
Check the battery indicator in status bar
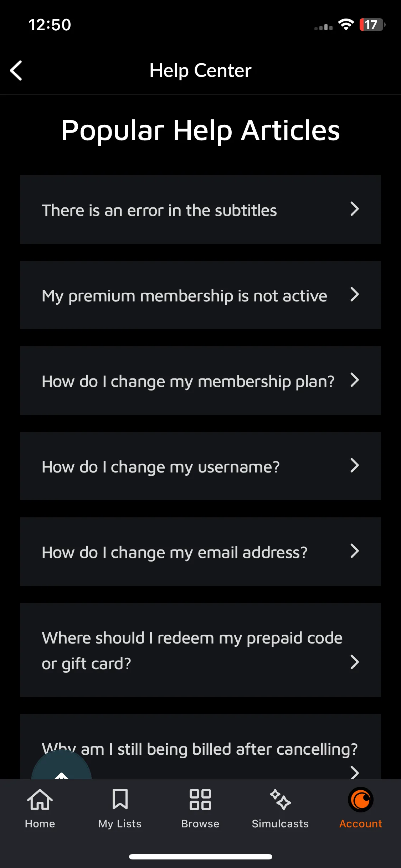(x=372, y=25)
